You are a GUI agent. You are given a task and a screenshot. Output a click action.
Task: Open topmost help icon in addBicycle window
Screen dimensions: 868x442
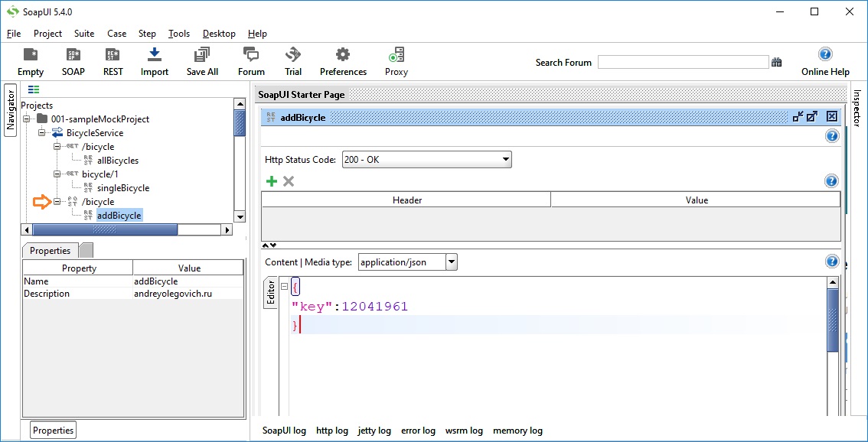[x=832, y=136]
